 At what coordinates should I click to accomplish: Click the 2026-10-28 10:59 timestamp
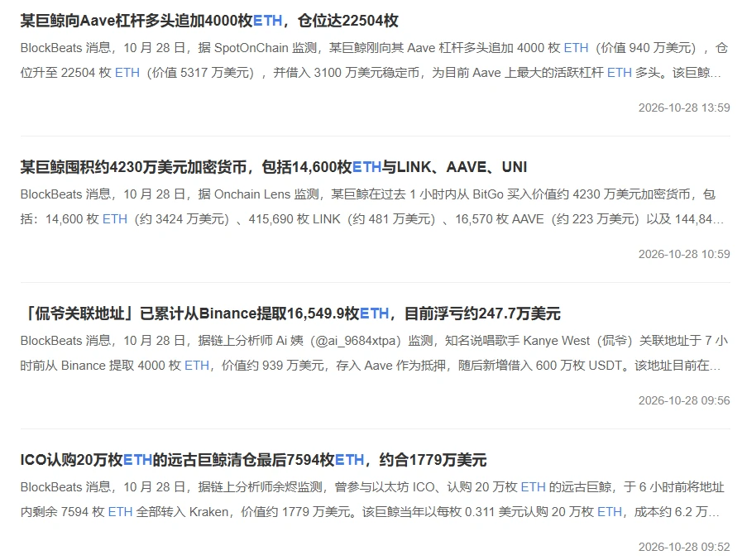(684, 254)
